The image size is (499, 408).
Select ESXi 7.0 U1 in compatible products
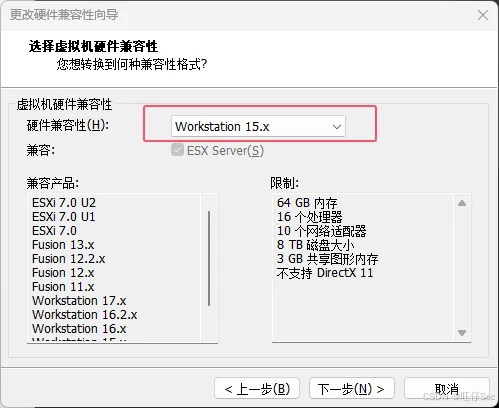[64, 217]
